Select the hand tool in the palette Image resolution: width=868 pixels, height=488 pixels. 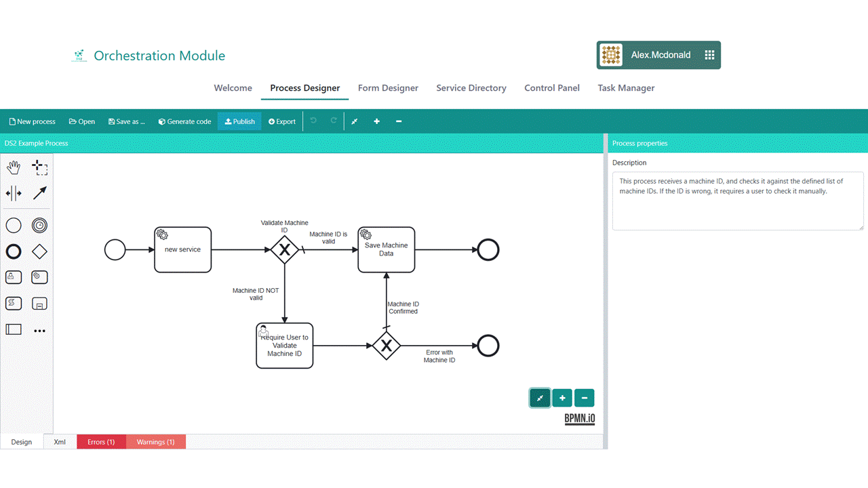pyautogui.click(x=14, y=167)
